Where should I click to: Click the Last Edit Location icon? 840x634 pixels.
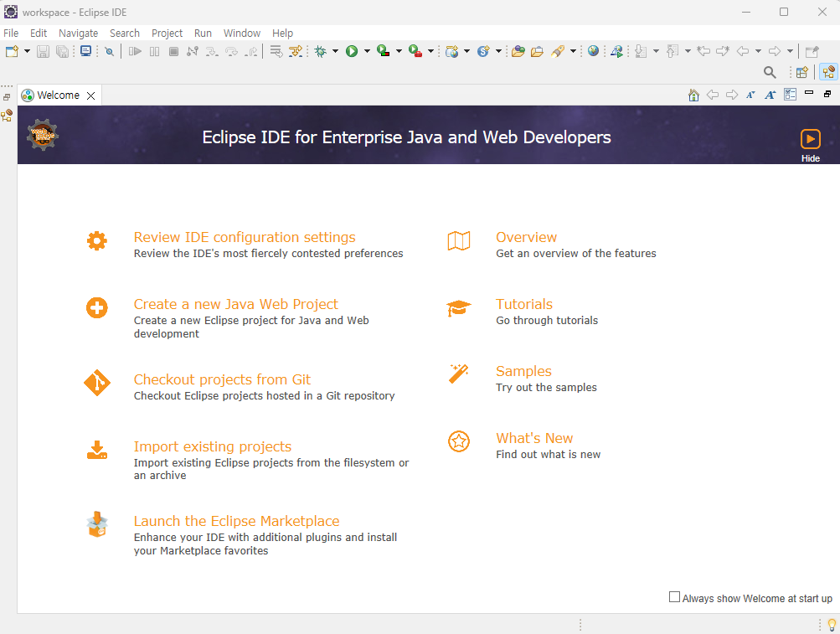pyautogui.click(x=703, y=51)
